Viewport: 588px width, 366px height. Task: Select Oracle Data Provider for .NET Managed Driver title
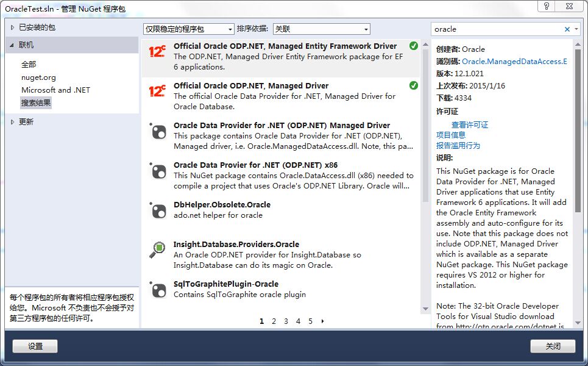pyautogui.click(x=282, y=126)
